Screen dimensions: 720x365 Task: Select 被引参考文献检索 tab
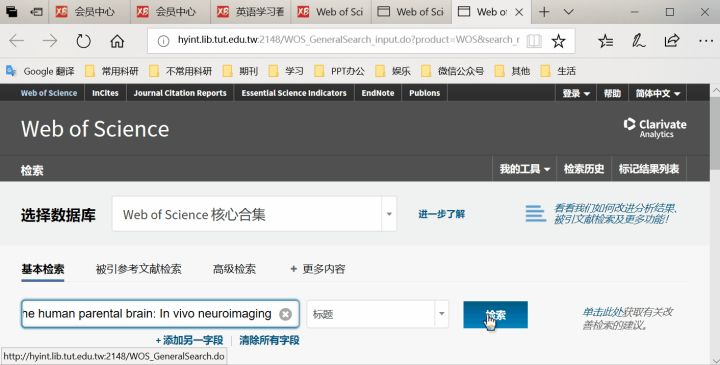pyautogui.click(x=139, y=269)
